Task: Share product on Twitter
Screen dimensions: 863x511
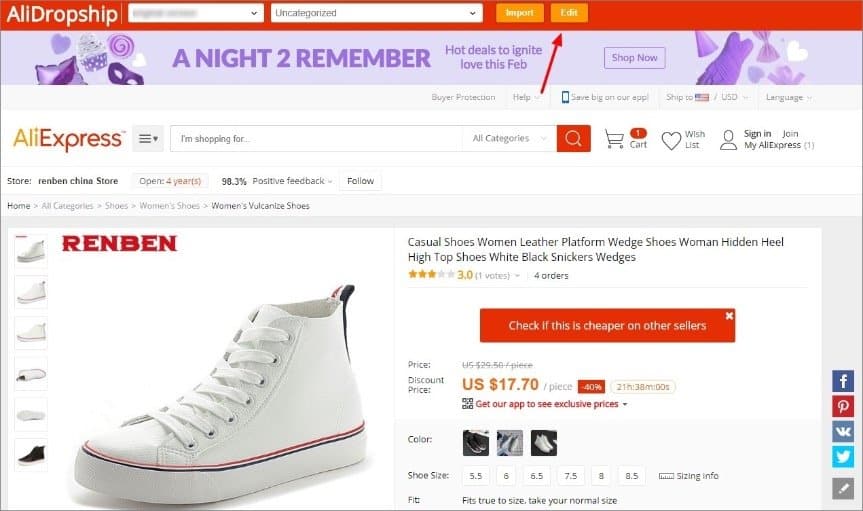Action: (843, 456)
